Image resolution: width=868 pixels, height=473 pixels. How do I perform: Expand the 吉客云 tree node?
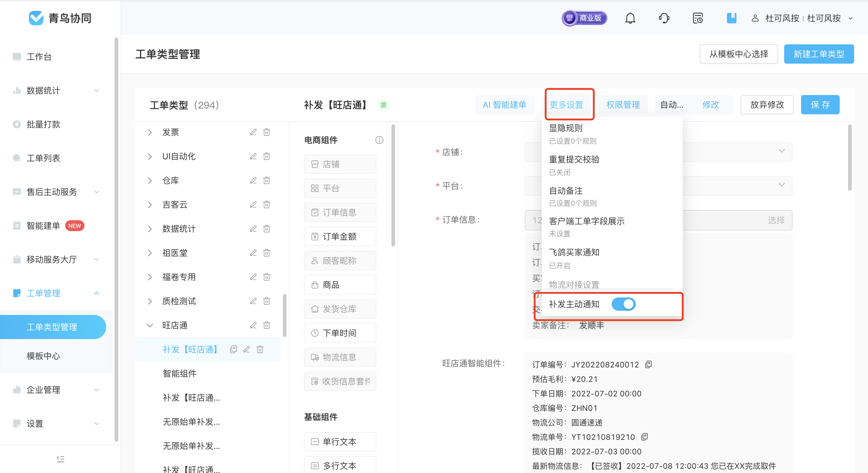click(150, 205)
